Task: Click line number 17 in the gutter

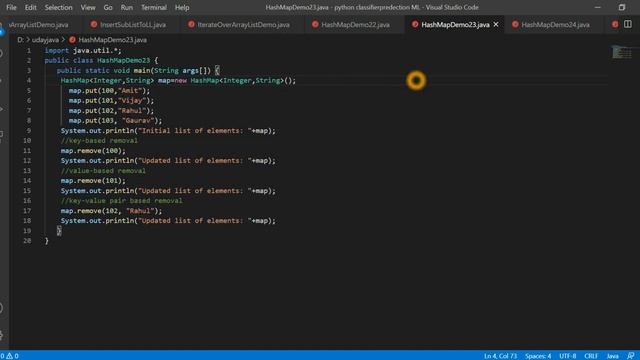Action: 27,211
